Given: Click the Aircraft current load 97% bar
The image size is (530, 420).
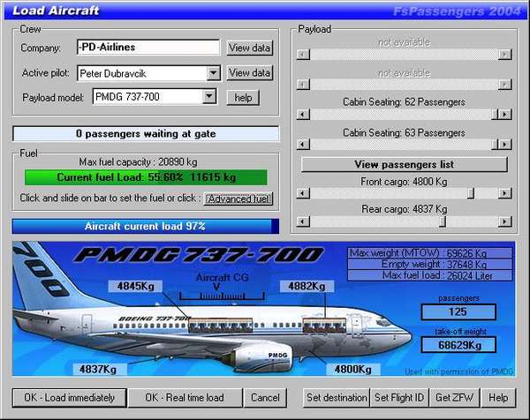Looking at the screenshot, I should coord(146,226).
